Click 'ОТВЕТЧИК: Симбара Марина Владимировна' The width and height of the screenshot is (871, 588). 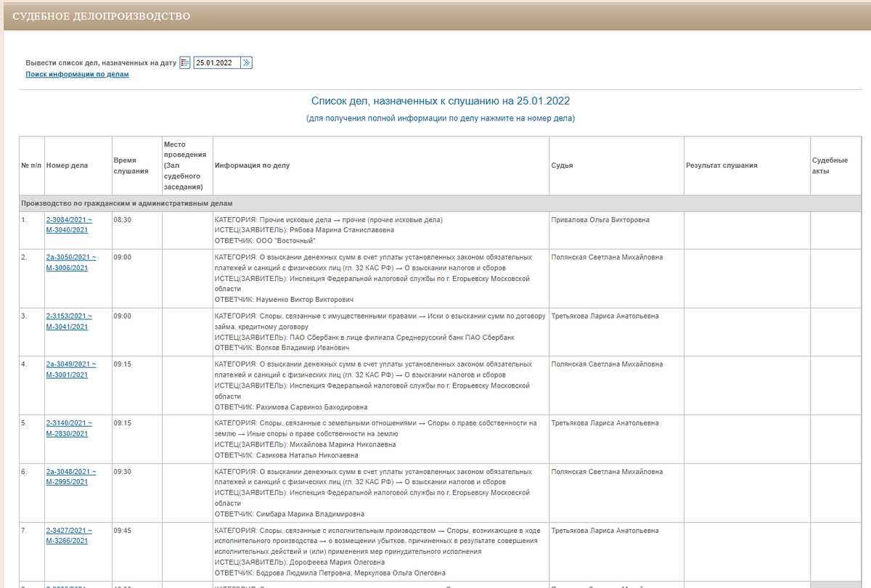click(290, 514)
